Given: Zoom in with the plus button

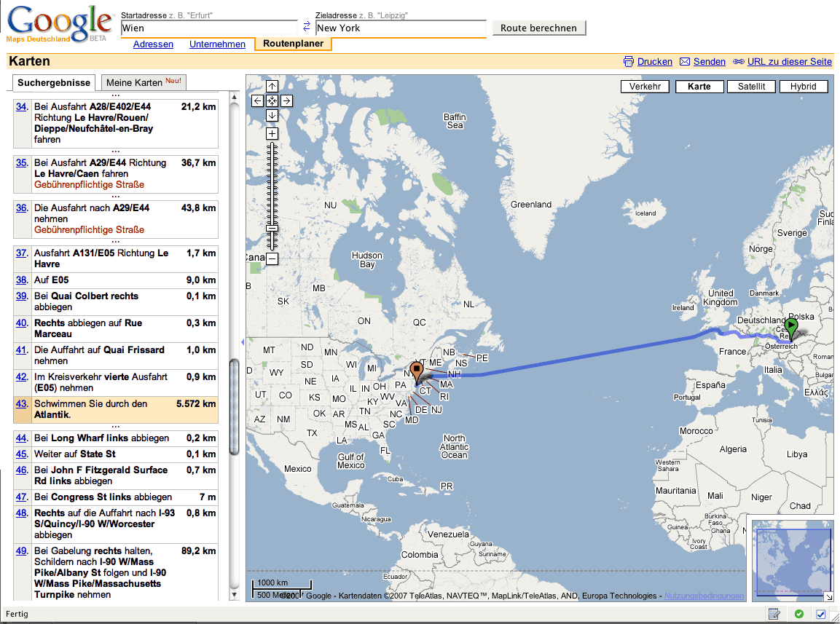Looking at the screenshot, I should (x=272, y=134).
